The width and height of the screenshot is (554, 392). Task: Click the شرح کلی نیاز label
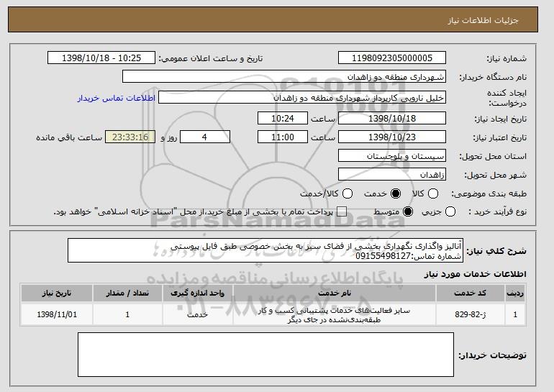click(496, 251)
